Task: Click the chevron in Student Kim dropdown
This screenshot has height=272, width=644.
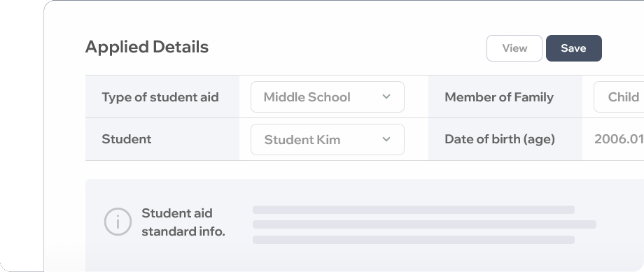Action: coord(386,139)
